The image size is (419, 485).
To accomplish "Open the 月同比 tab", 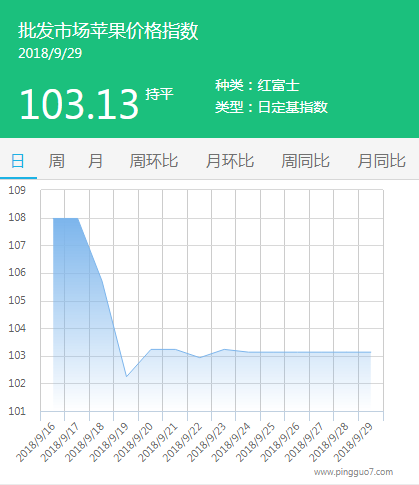I will pyautogui.click(x=381, y=161).
